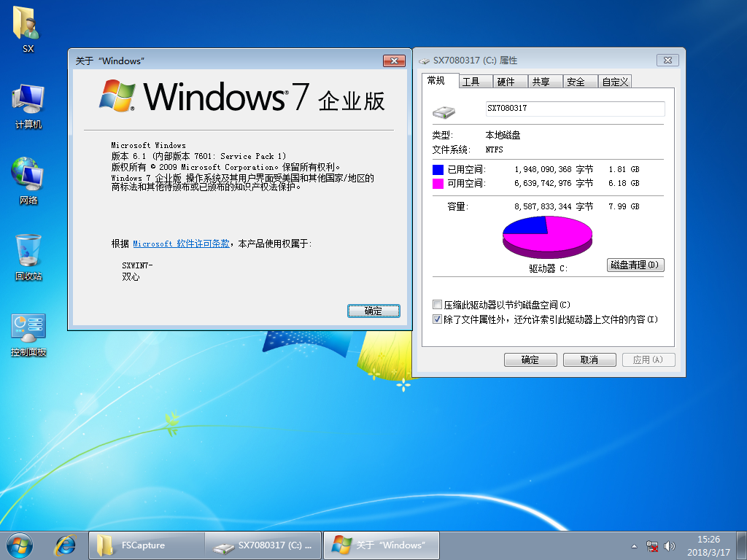Click the Show desktop strip

pyautogui.click(x=742, y=545)
